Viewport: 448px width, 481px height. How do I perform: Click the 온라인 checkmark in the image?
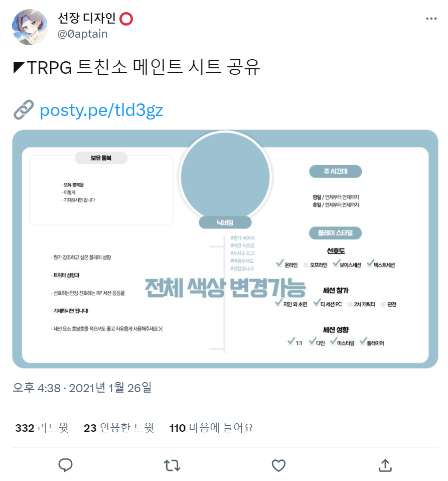click(279, 263)
